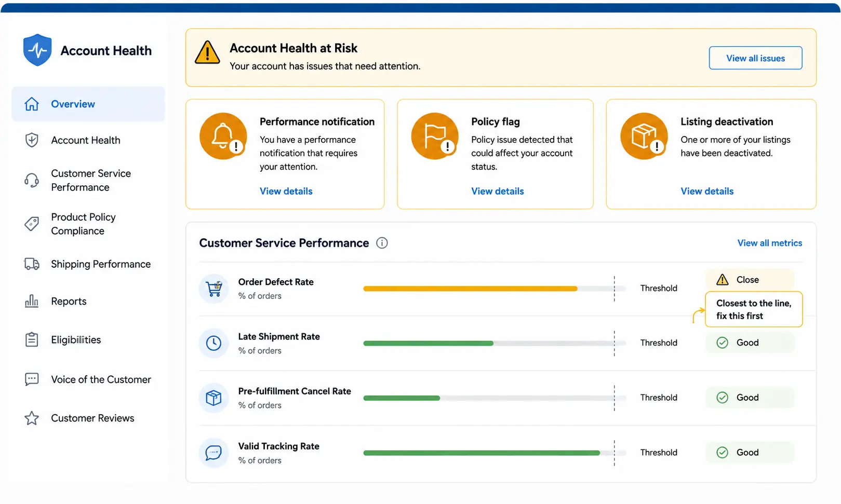Click the Customer Reviews star icon
This screenshot has width=841, height=504.
32,418
